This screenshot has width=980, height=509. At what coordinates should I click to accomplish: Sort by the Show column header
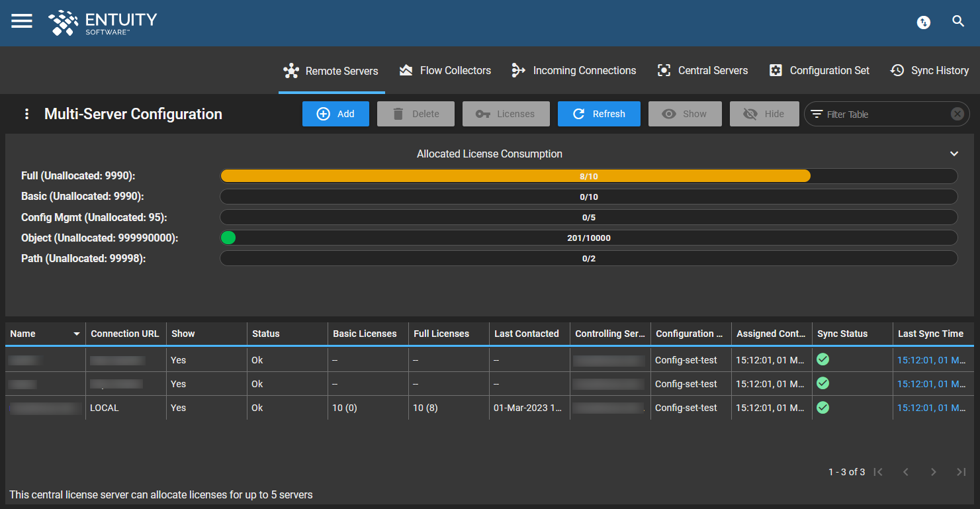pos(206,334)
